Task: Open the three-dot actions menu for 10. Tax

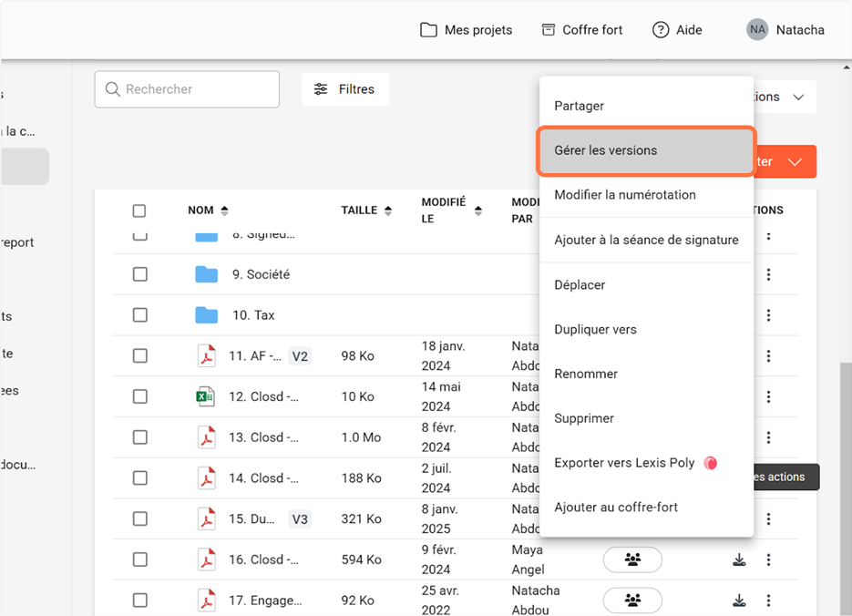Action: tap(769, 315)
